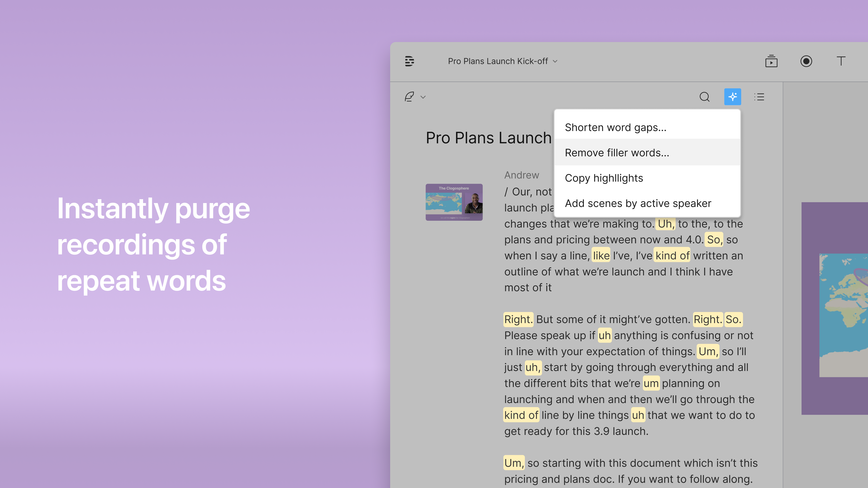The image size is (868, 488).
Task: Click highlighted "Right." after "might've gotten."
Action: [x=708, y=319]
